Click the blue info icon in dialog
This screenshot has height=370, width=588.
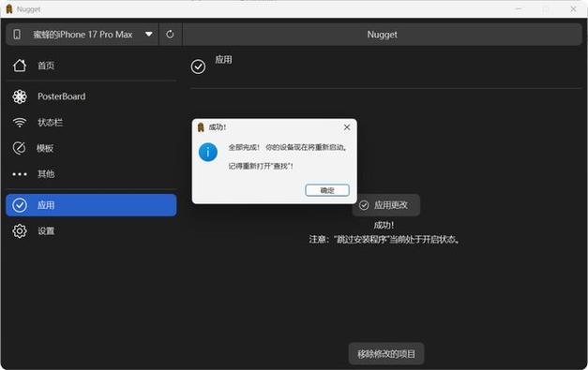click(208, 152)
